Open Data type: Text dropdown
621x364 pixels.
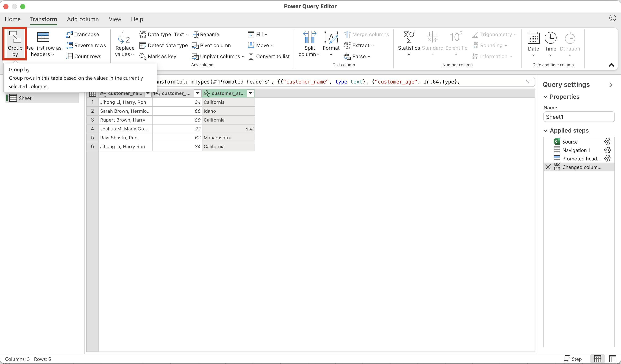tap(164, 34)
